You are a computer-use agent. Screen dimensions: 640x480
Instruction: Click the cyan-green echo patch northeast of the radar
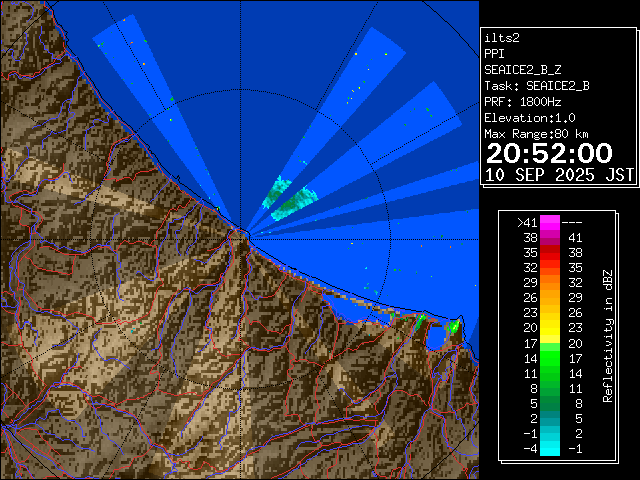click(290, 199)
